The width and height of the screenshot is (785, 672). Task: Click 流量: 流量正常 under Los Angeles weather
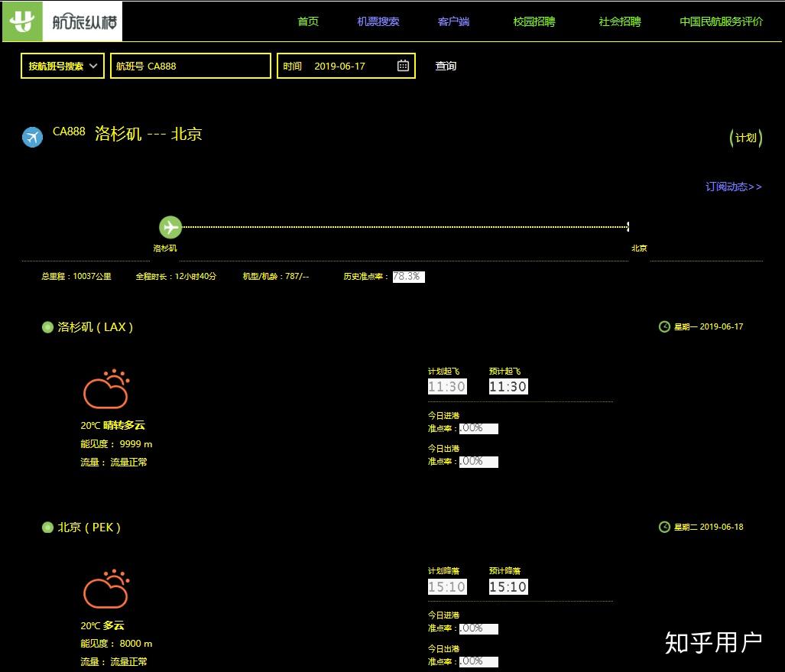point(114,462)
